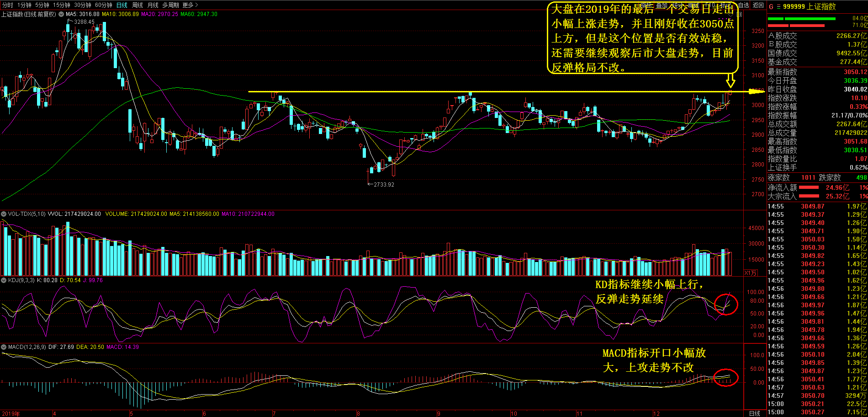Click the 基金成交 row

click(817, 62)
